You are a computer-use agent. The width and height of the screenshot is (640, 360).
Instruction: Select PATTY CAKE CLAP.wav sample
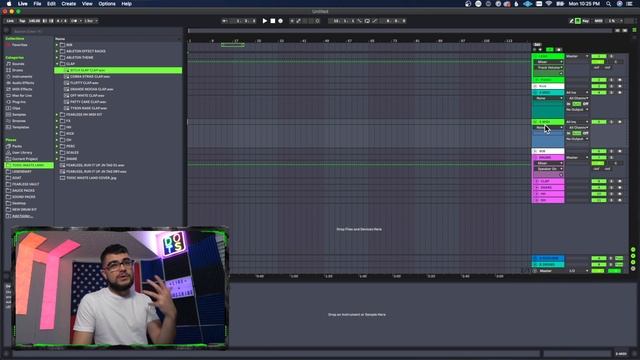(88, 102)
